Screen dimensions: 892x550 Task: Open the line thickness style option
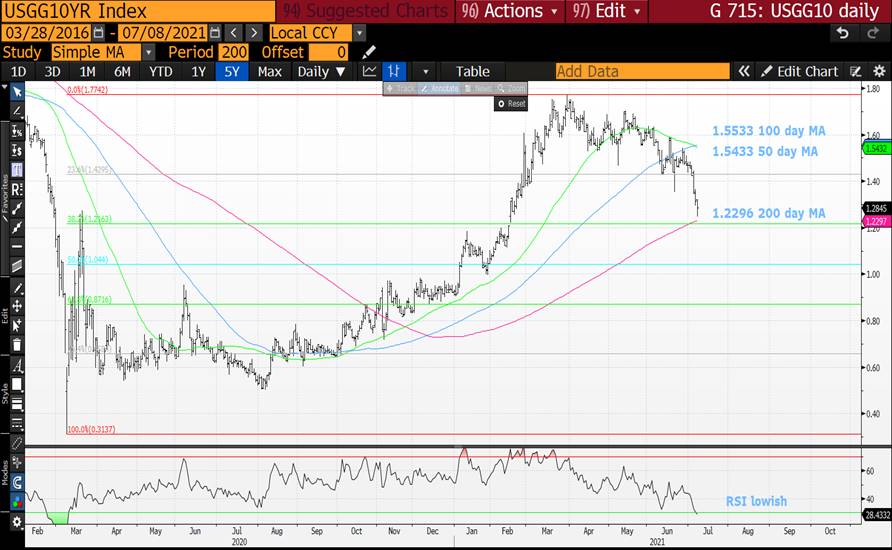[17, 404]
